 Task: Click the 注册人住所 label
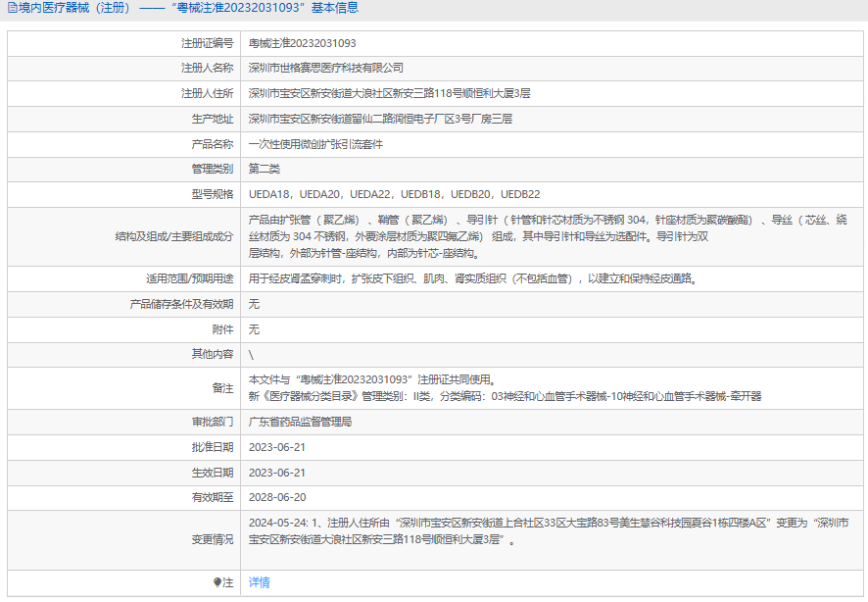point(207,93)
